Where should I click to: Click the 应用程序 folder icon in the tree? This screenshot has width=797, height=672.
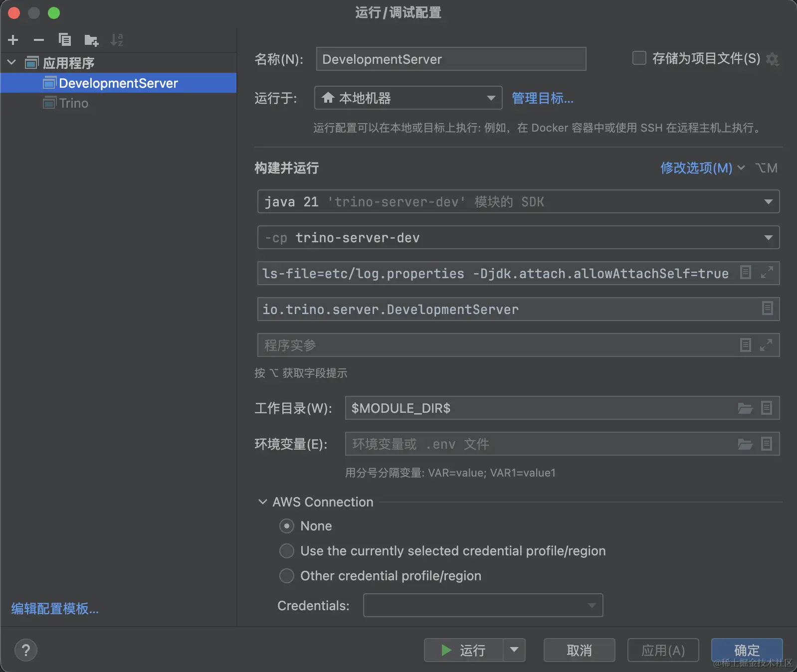(x=32, y=63)
